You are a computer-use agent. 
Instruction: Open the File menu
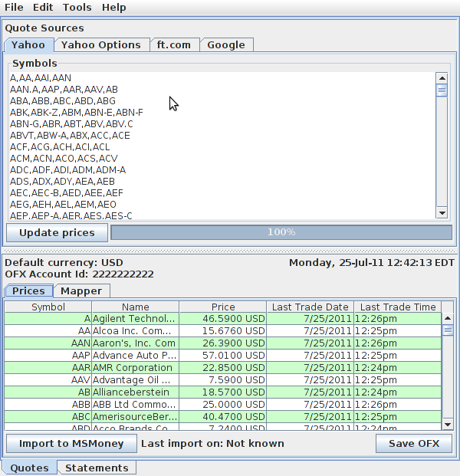14,8
